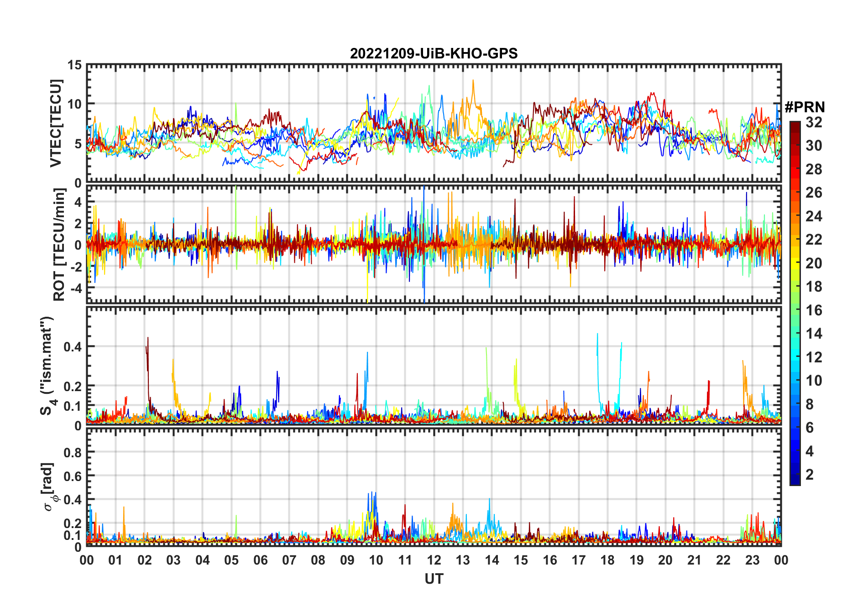The image size is (868, 607).
Task: Select the "VTEC[TECU]" y-axis label
Action: coord(56,123)
